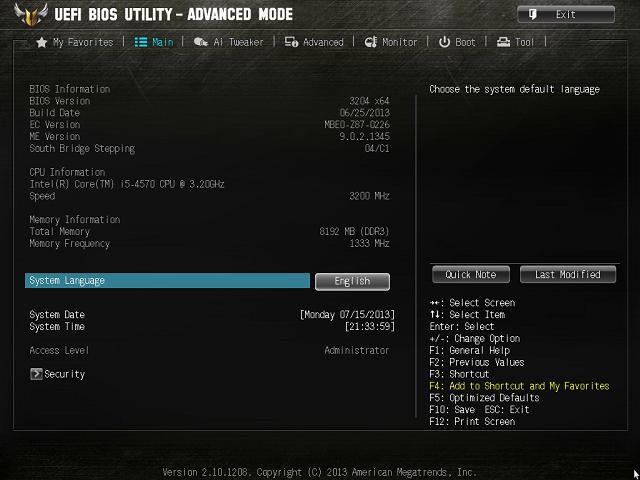The width and height of the screenshot is (640, 480).
Task: Click the Exit button
Action: [566, 15]
